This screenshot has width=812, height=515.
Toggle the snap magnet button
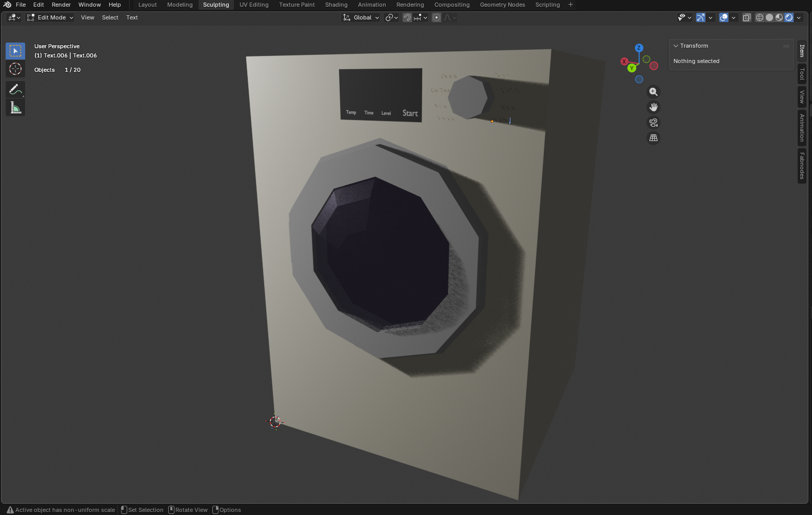[x=407, y=17]
